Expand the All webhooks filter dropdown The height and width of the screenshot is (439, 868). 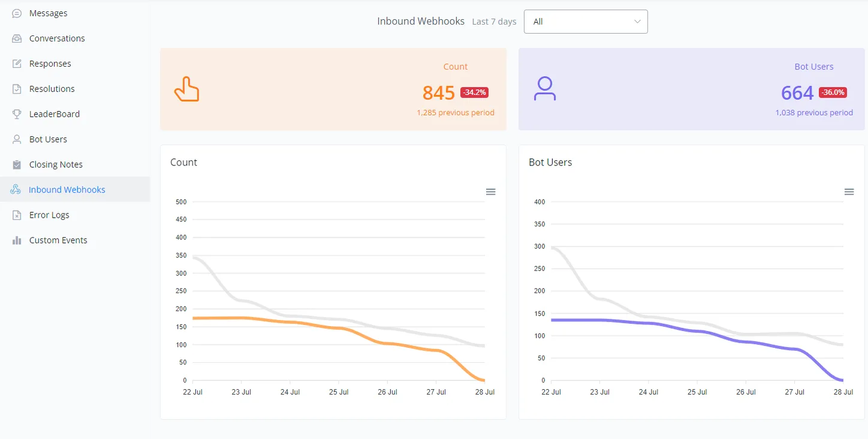[x=586, y=22]
